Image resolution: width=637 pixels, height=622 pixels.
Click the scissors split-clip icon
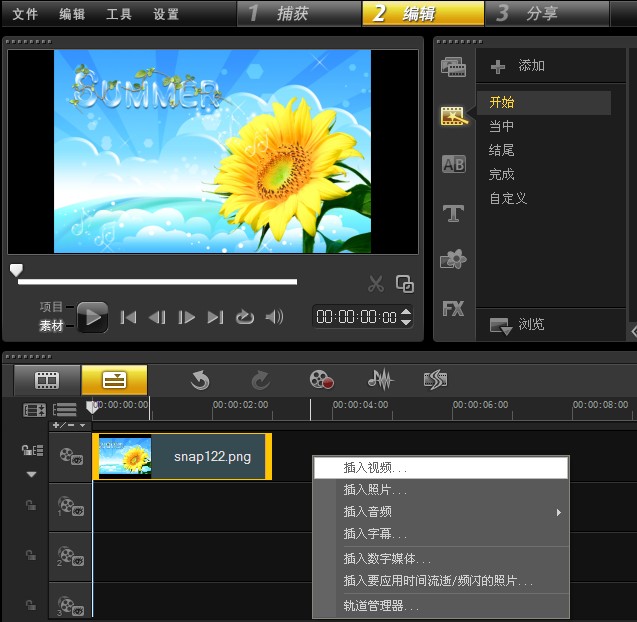[x=376, y=284]
